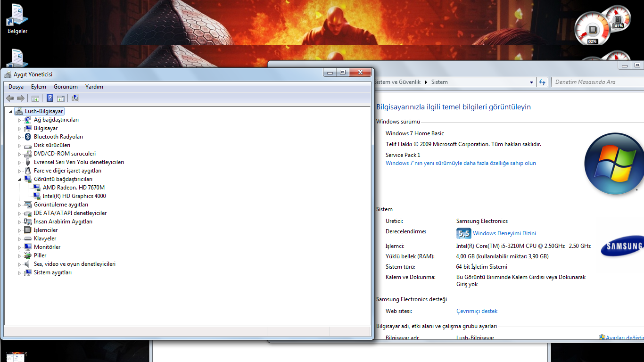Expand the IDE ATA/ATAPI denetleyiciler node
Image resolution: width=644 pixels, height=362 pixels.
pos(20,214)
